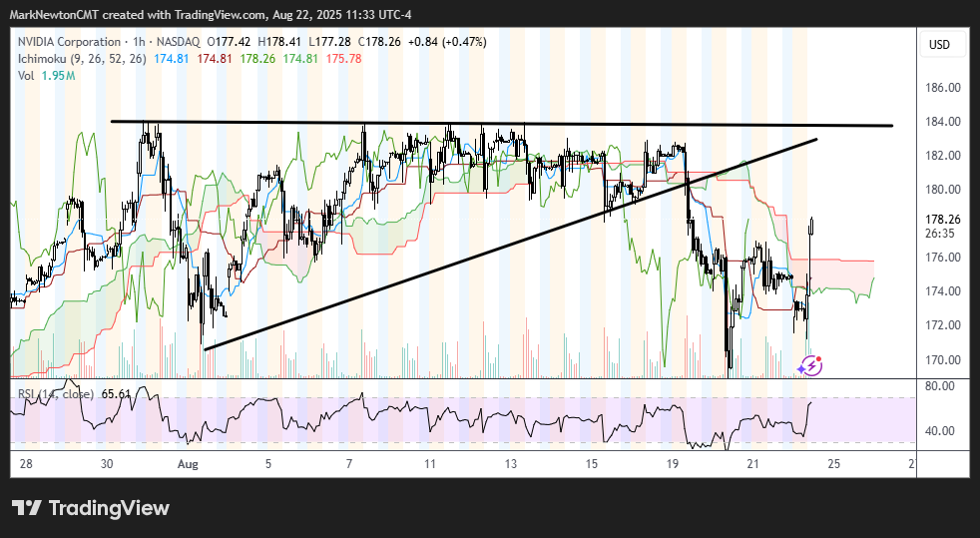The image size is (980, 538).
Task: Click the 172.00 price axis label
Action: click(x=943, y=325)
